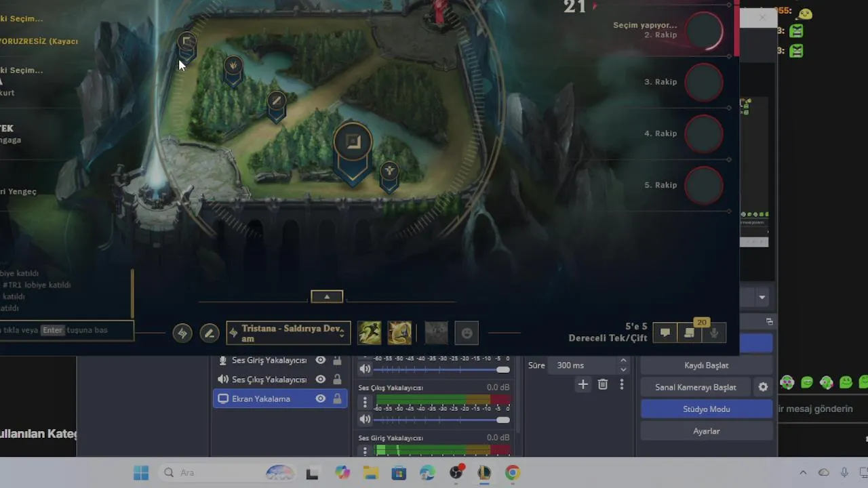Open the ward skin selector icon
The height and width of the screenshot is (488, 868).
click(436, 333)
